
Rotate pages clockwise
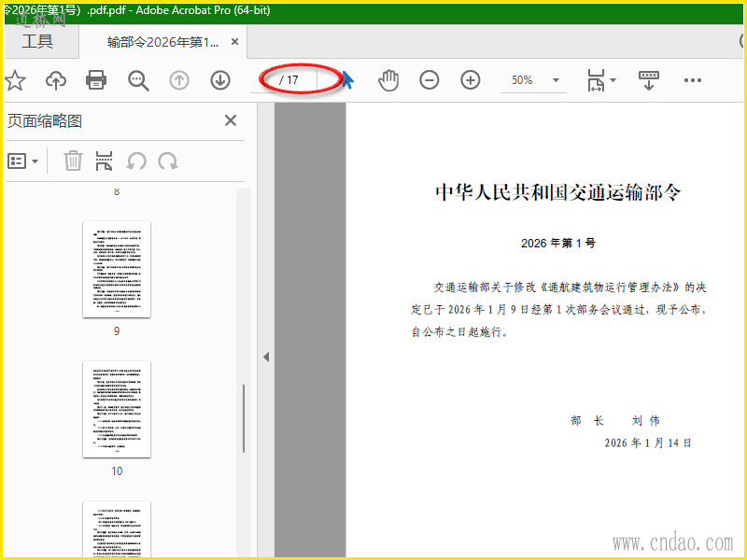[x=168, y=161]
